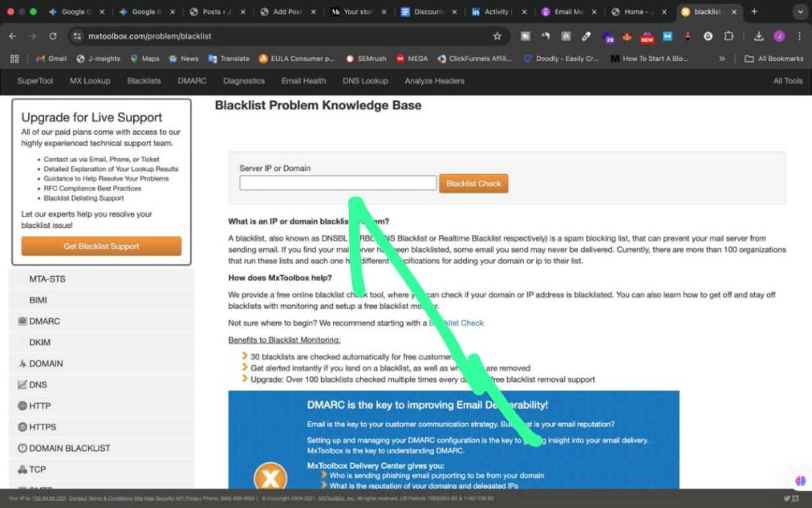Viewport: 812px width, 508px height.
Task: Open the ClickFunnels Affili… bookmark
Action: [474, 59]
